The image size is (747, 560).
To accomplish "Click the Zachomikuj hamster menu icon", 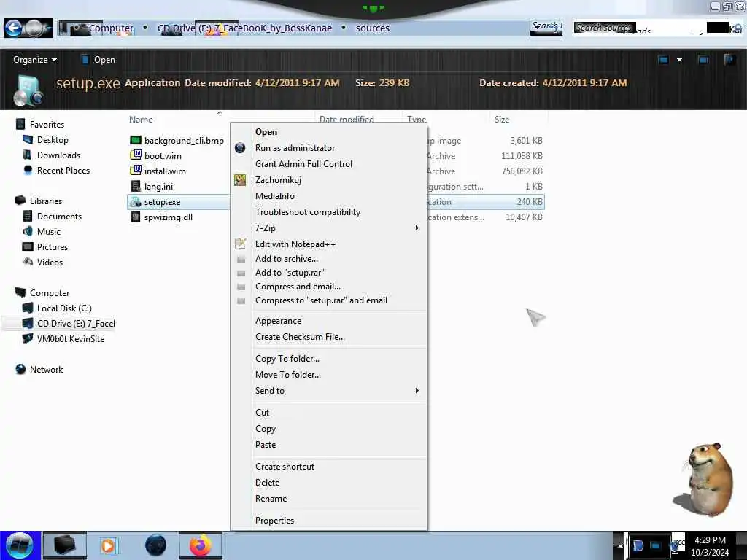I will click(240, 180).
